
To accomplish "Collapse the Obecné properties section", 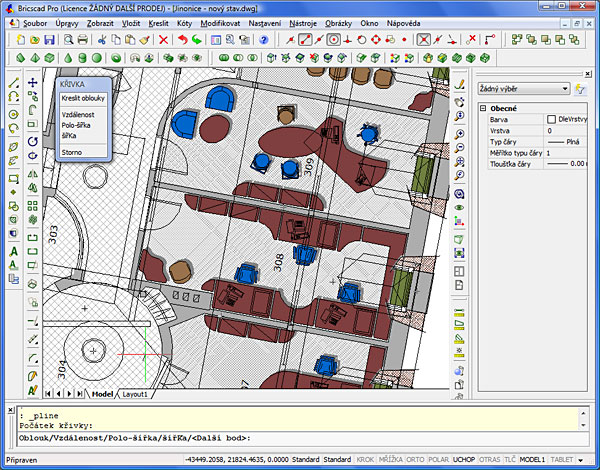I will (483, 107).
